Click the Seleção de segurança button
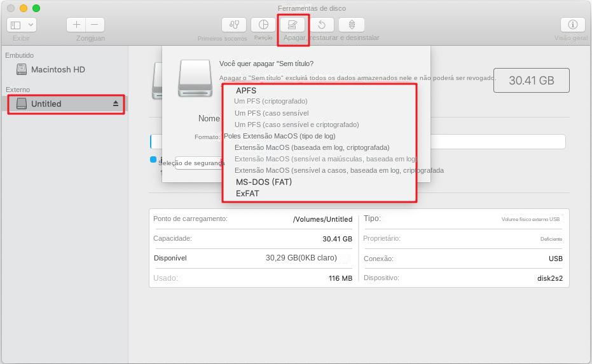This screenshot has height=364, width=592. tap(198, 163)
